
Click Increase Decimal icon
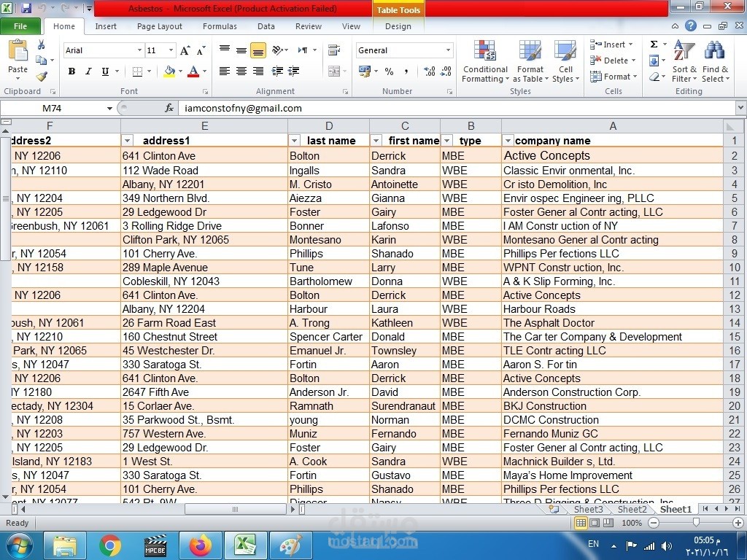tap(429, 71)
